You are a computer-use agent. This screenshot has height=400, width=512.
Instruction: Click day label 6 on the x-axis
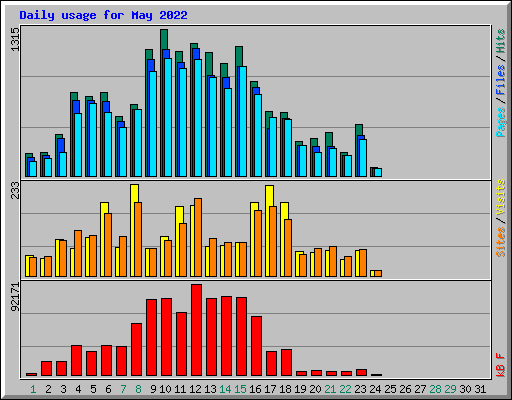[108, 389]
